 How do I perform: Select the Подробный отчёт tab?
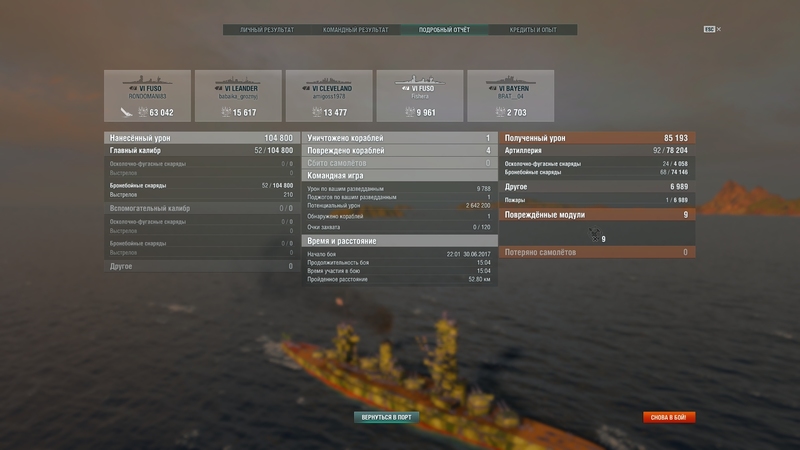[x=444, y=30]
